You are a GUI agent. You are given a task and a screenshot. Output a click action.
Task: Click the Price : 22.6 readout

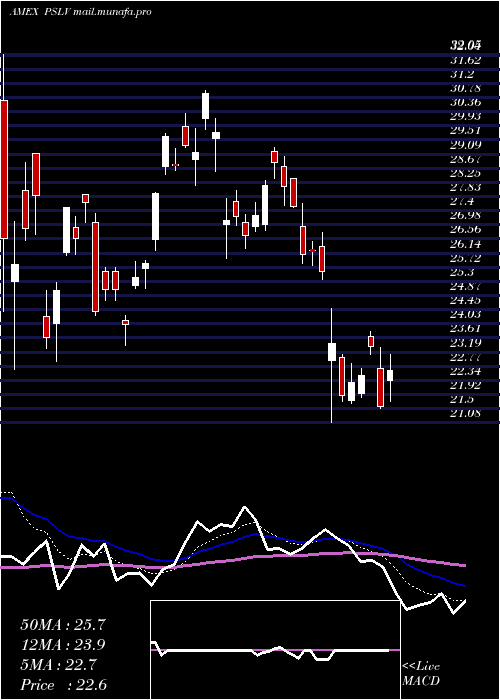(63, 685)
